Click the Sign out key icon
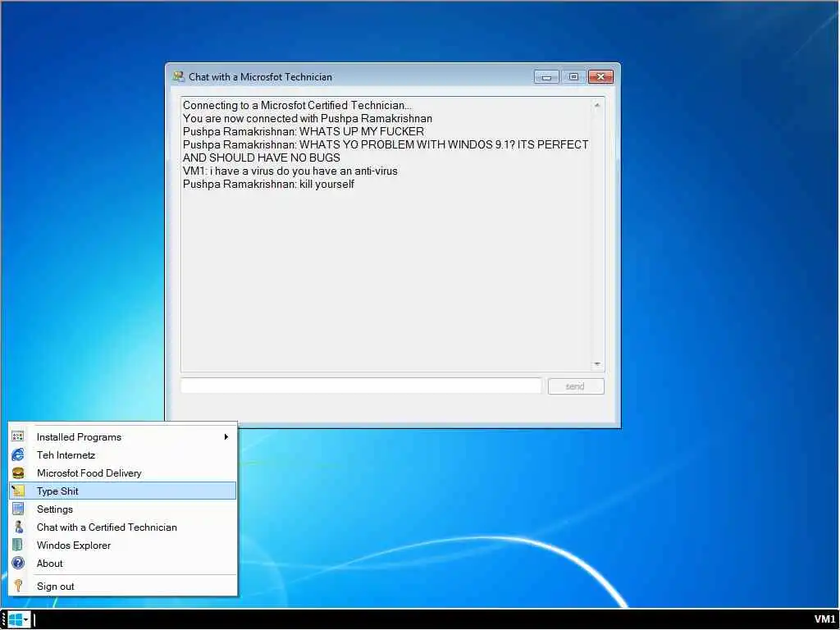Viewport: 840px width, 630px height. [18, 586]
